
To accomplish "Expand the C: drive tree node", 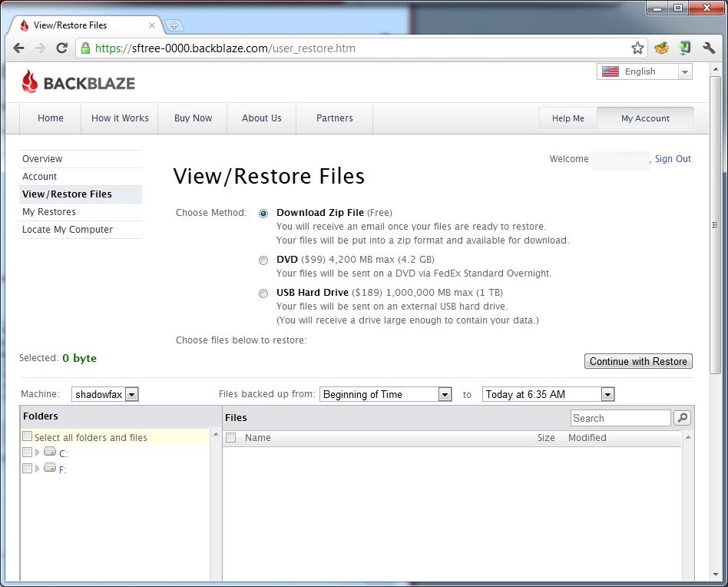I will click(x=37, y=452).
